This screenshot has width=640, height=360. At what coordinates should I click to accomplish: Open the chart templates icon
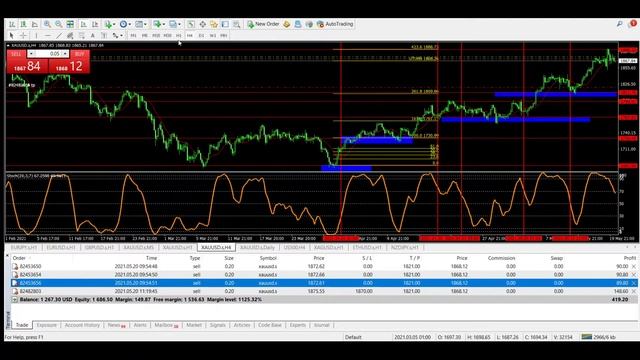coord(139,24)
